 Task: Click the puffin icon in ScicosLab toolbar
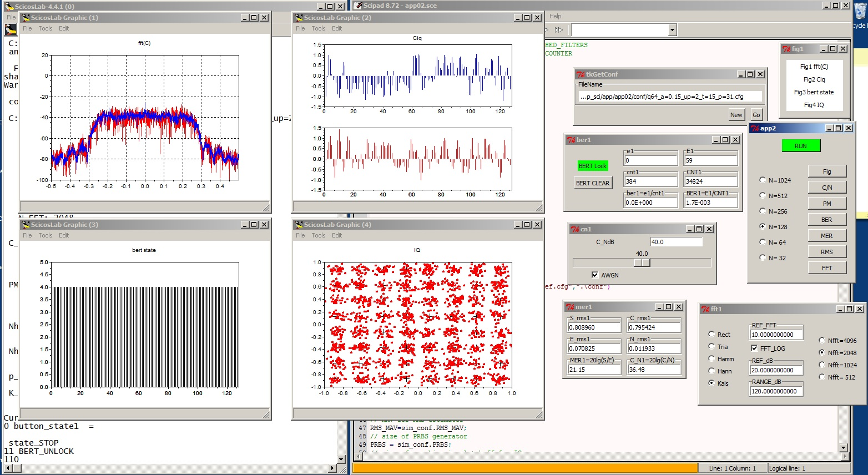point(10,29)
